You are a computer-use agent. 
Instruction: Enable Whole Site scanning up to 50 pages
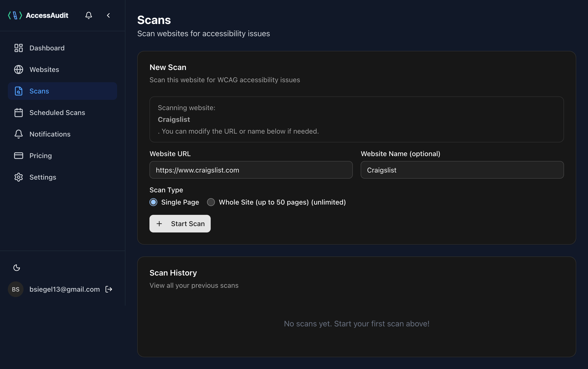pyautogui.click(x=211, y=202)
